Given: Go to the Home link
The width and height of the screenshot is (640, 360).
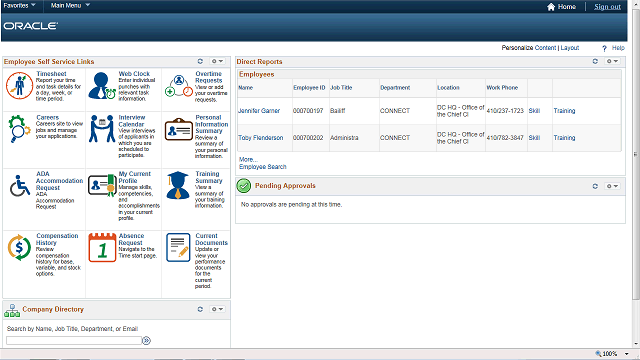Looking at the screenshot, I should (x=561, y=7).
